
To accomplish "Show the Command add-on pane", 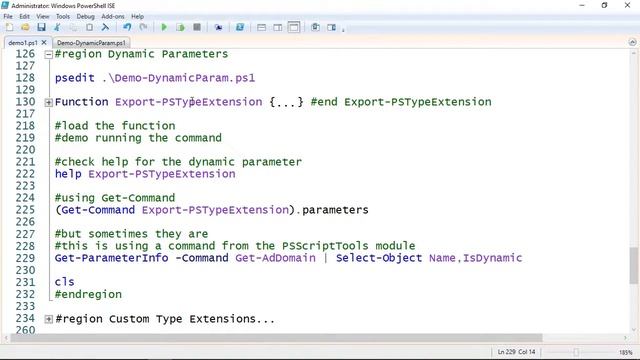I will (x=331, y=27).
